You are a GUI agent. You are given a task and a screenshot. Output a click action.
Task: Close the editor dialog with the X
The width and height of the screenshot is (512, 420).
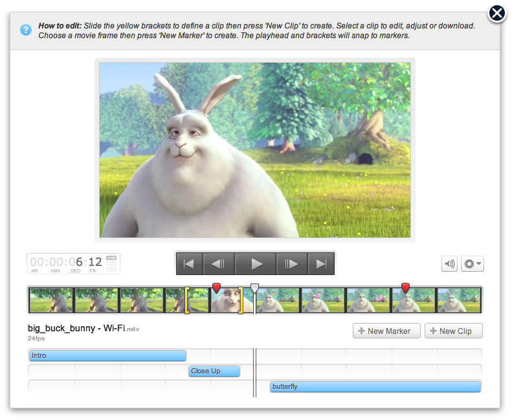497,14
